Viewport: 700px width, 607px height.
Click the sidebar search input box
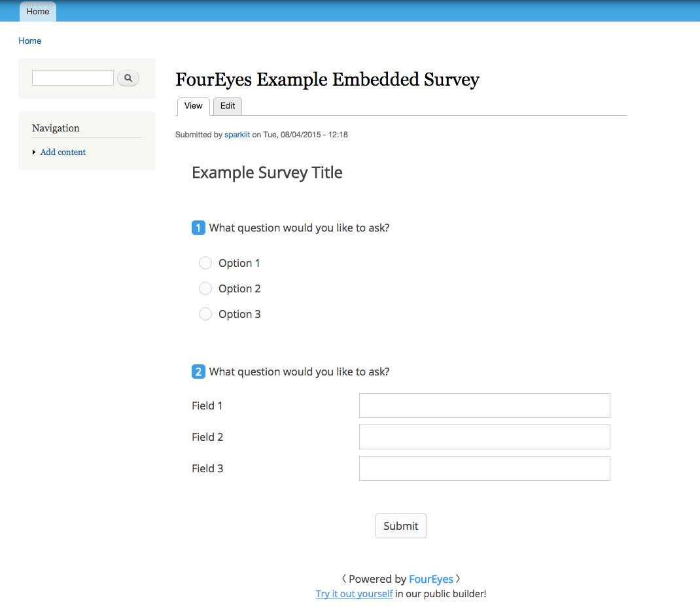[73, 77]
